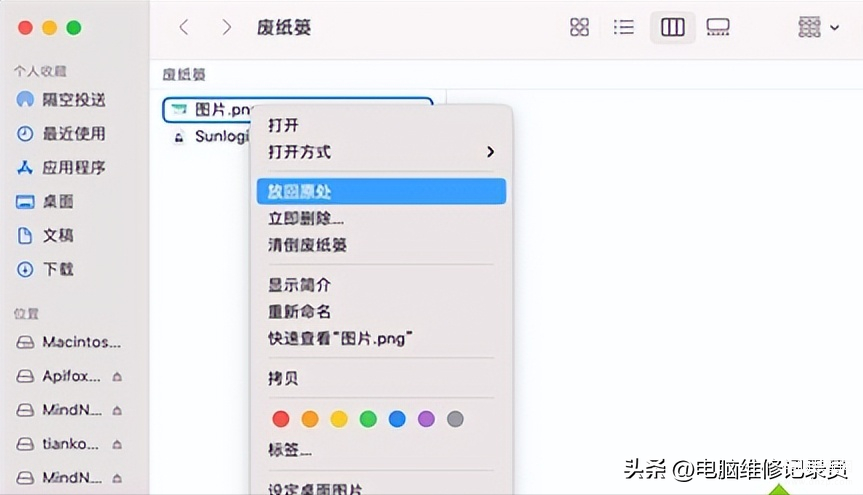Choose 快速查看“图片.png” menu item

340,338
